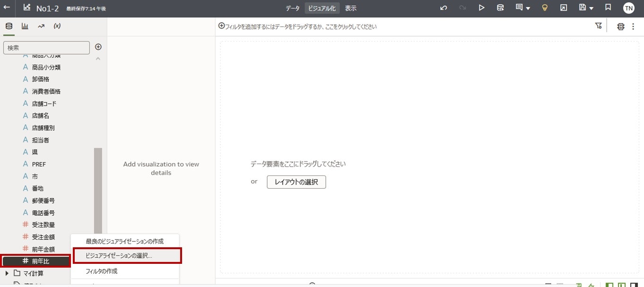644x287 pixels.
Task: Click the filter bar hint text
Action: pos(301,26)
